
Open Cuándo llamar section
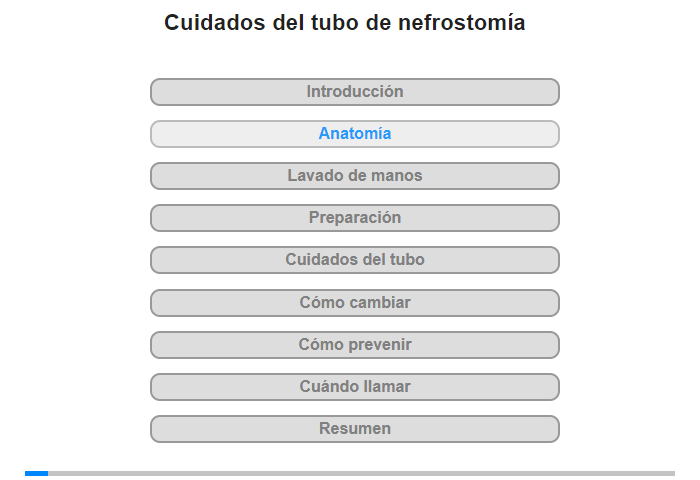354,387
